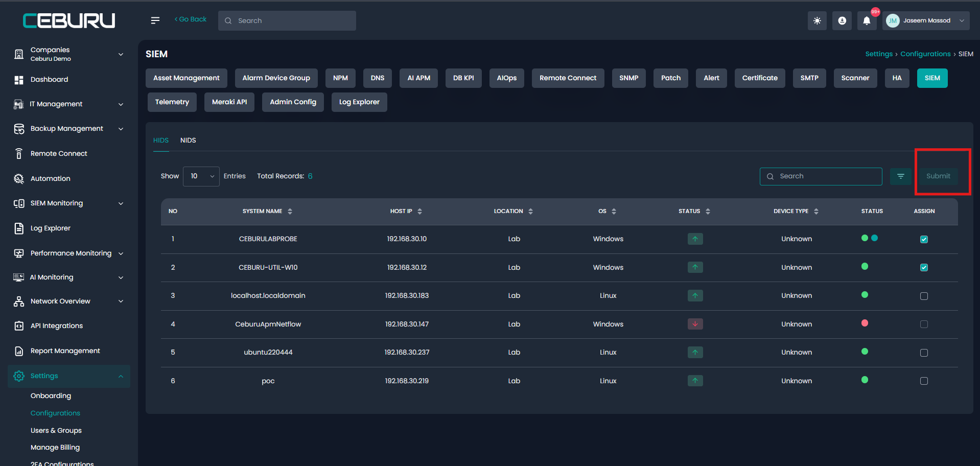
Task: Click the API Integrations sidebar icon
Action: click(19, 326)
